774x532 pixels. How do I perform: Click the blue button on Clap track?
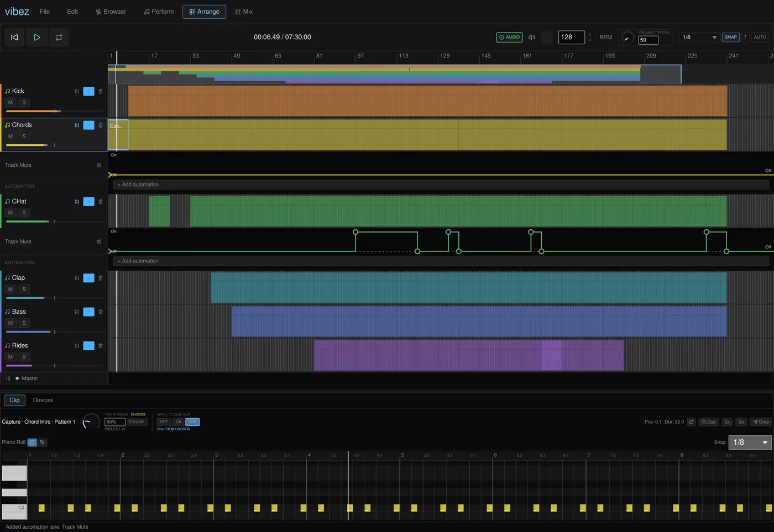click(x=88, y=278)
